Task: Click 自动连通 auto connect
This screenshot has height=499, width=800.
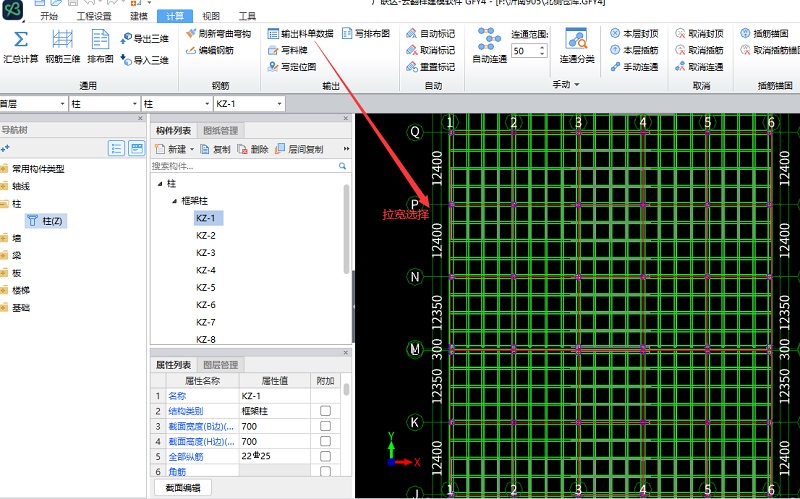Action: [489, 46]
